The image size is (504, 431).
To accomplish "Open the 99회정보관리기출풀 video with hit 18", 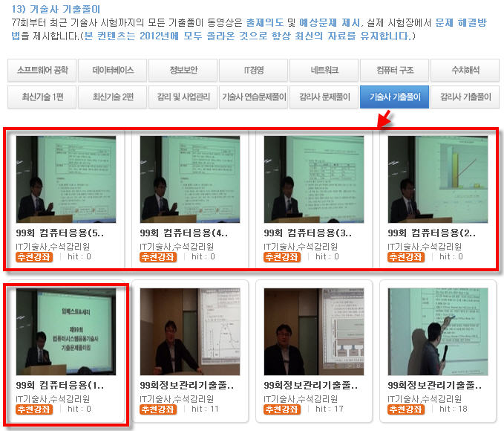I will (x=438, y=331).
